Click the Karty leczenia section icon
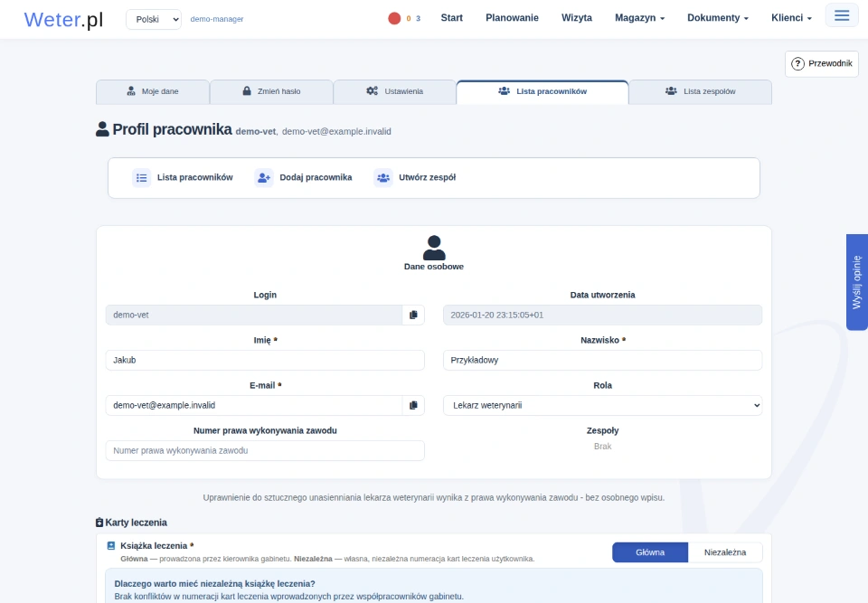 coord(99,523)
